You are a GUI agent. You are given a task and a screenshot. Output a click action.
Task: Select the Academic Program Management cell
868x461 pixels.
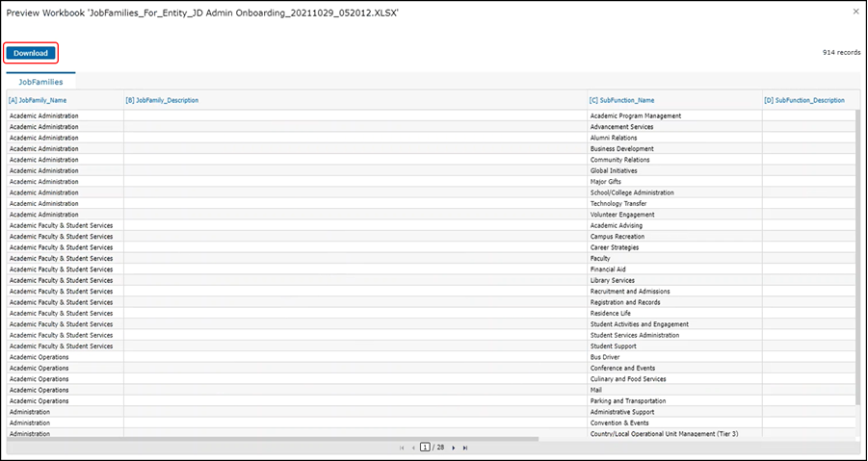pyautogui.click(x=636, y=115)
